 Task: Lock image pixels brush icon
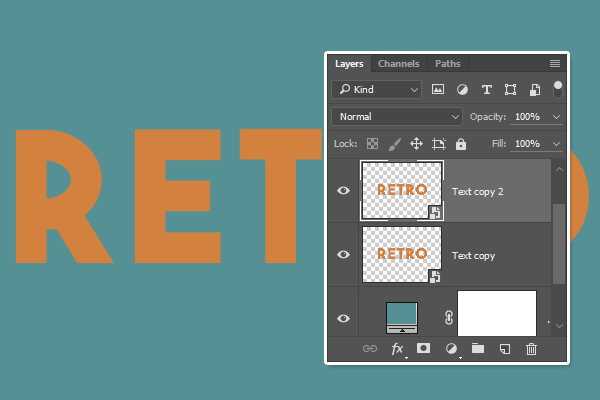395,144
